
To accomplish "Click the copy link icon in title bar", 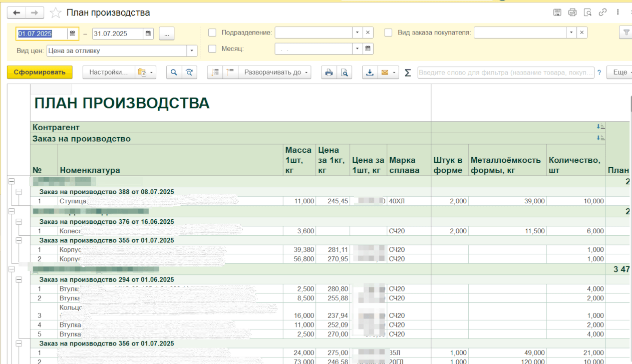I will (x=603, y=13).
